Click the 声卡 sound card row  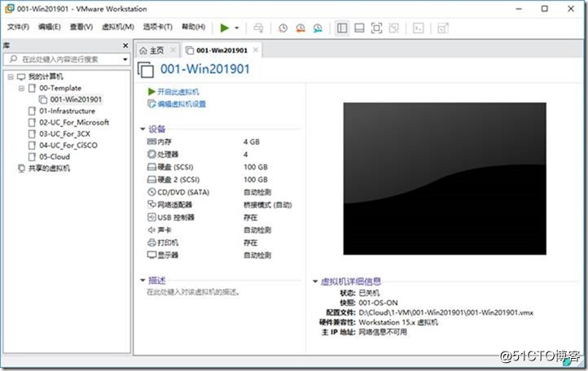pyautogui.click(x=222, y=229)
